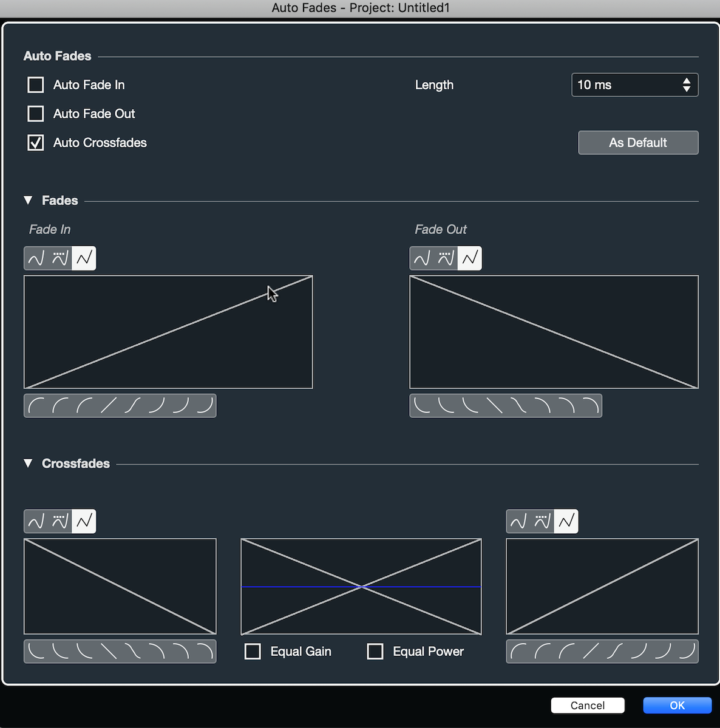Apply straight-line preset under left crossfade graph
Image resolution: width=720 pixels, height=728 pixels.
(x=108, y=652)
